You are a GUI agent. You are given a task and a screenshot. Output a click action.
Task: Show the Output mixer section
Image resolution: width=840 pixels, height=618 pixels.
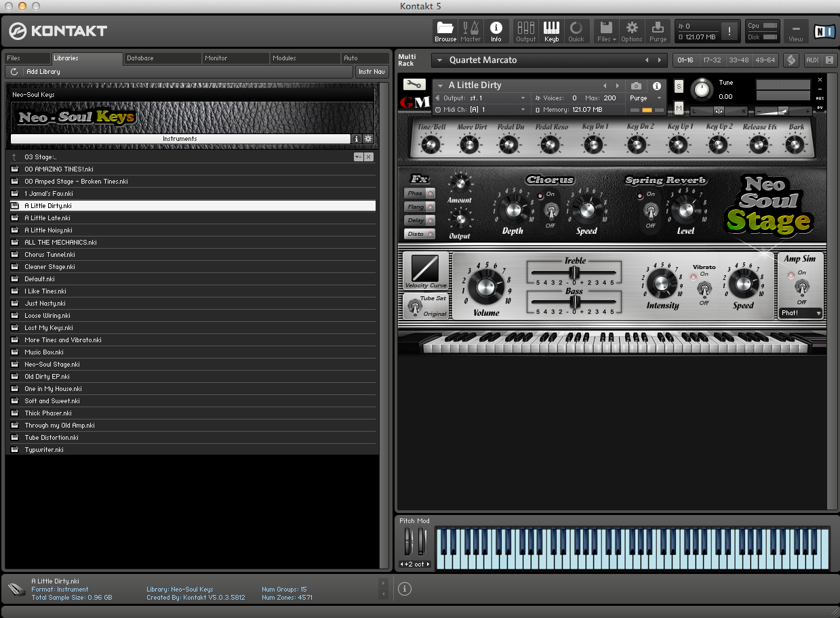[x=526, y=31]
